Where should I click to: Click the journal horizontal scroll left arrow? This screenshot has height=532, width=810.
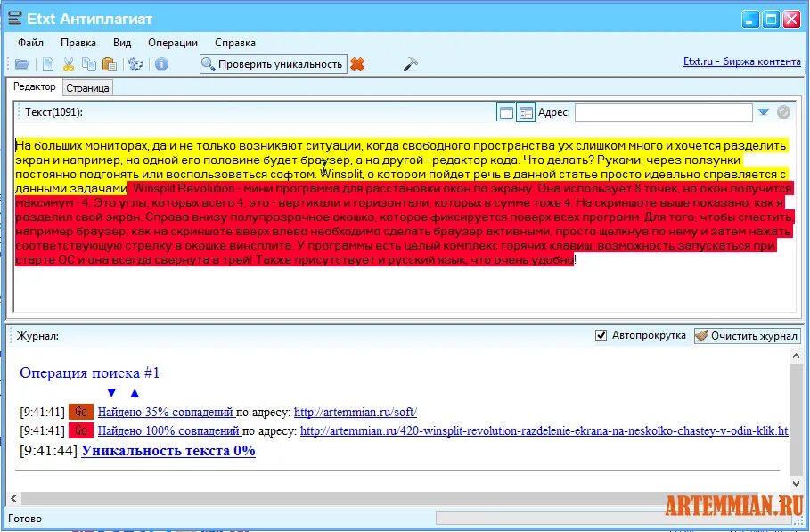click(13, 498)
